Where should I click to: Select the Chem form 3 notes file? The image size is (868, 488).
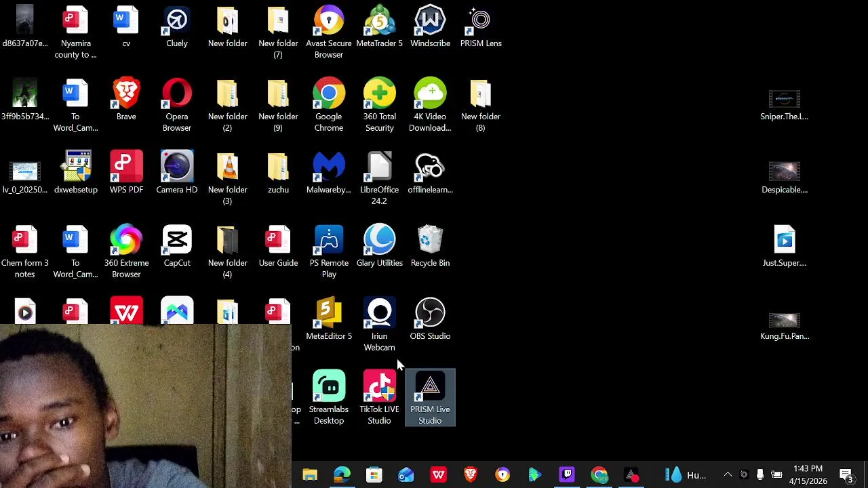(x=25, y=252)
